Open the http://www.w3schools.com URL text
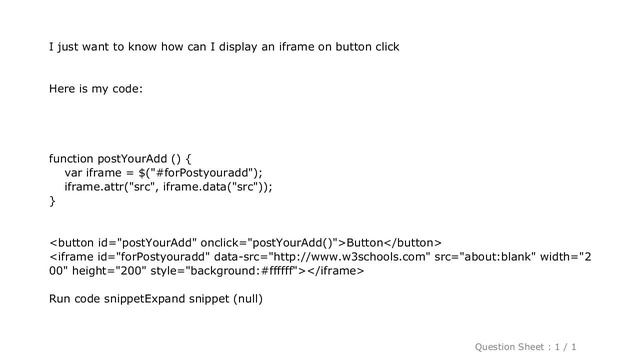640x360 pixels. (x=349, y=257)
